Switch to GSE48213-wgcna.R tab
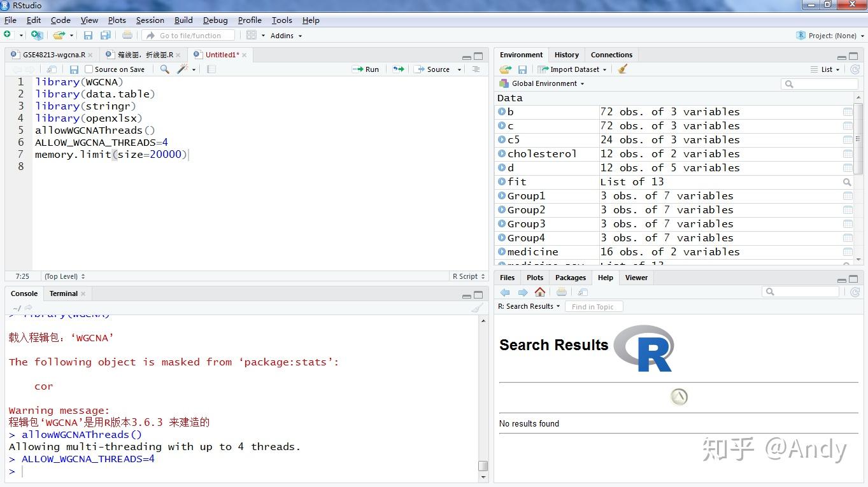Screen dimensions: 868x487 tap(53, 55)
